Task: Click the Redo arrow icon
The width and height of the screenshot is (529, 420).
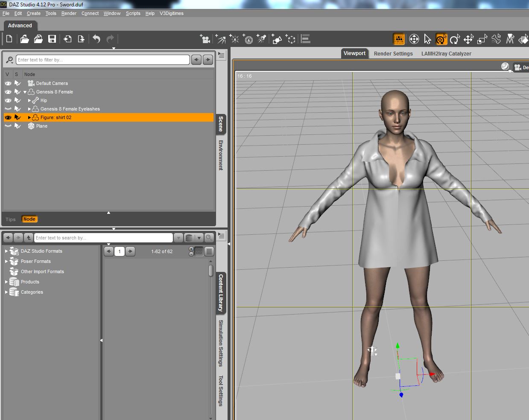Action: 110,39
